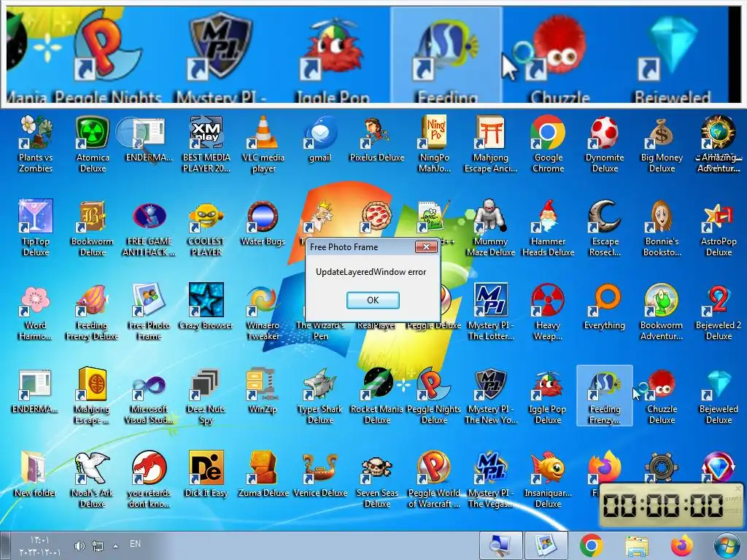Switch to the Magnifier taskbar button
The image size is (747, 560).
tap(500, 545)
